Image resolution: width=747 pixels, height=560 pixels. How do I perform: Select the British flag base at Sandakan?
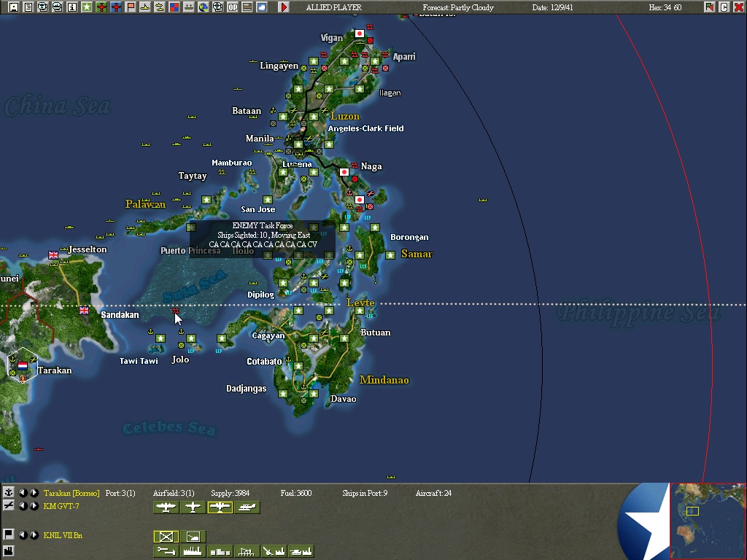coord(84,311)
